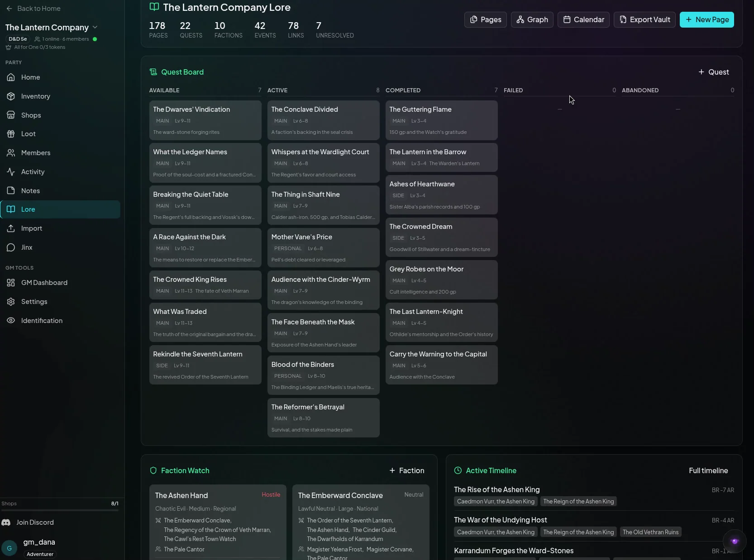Click the Old Vethran Ruins timeline tag

[x=650, y=532]
